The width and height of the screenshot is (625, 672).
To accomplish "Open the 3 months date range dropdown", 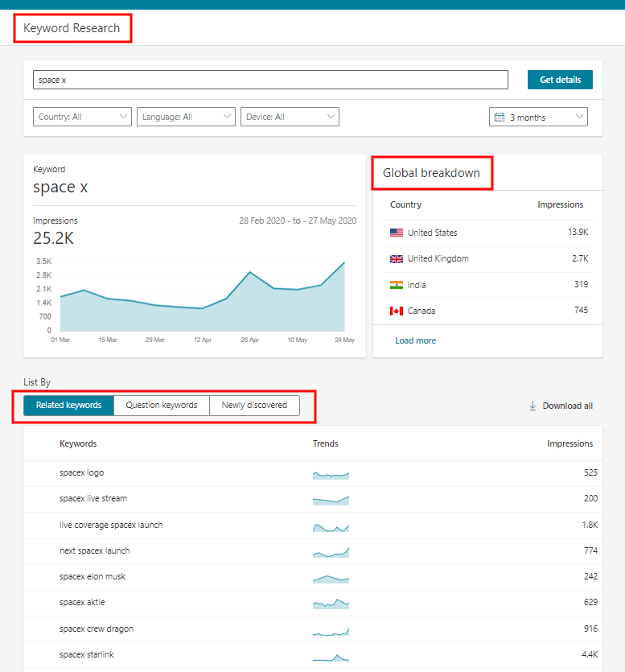I will 538,117.
